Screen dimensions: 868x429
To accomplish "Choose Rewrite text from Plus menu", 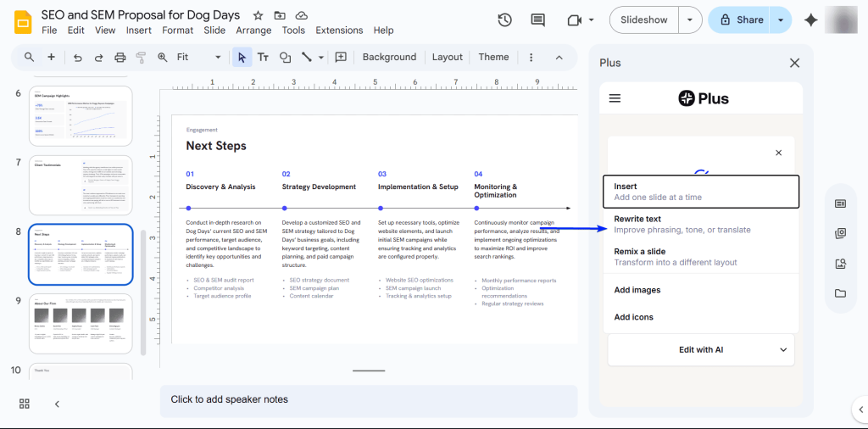I will pyautogui.click(x=700, y=224).
